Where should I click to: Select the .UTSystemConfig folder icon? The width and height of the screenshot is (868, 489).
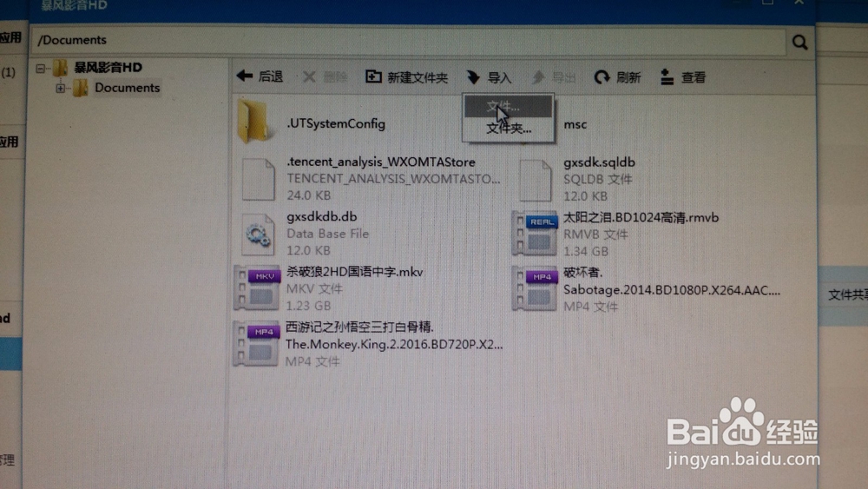[255, 122]
